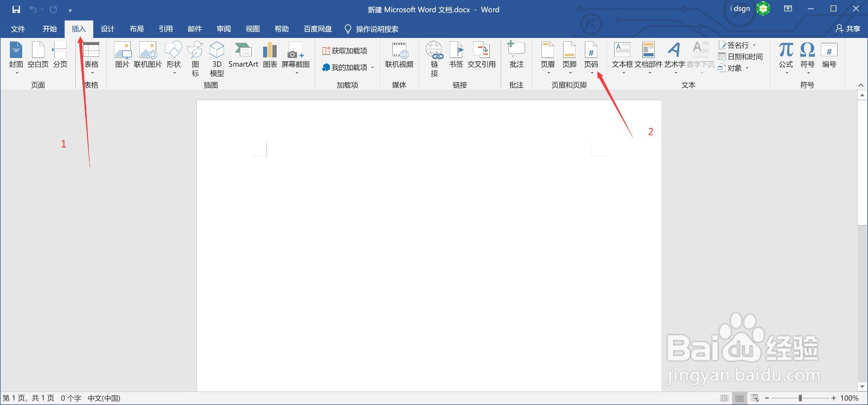
Task: Insert a cover page (封面)
Action: (x=16, y=57)
